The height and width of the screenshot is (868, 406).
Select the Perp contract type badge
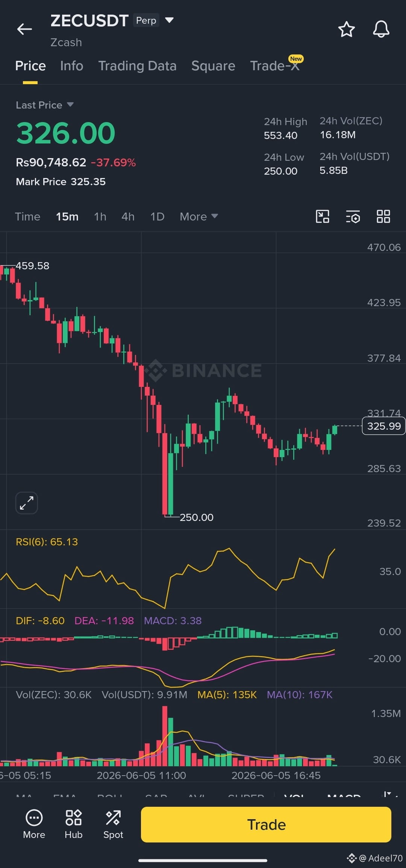coord(146,20)
